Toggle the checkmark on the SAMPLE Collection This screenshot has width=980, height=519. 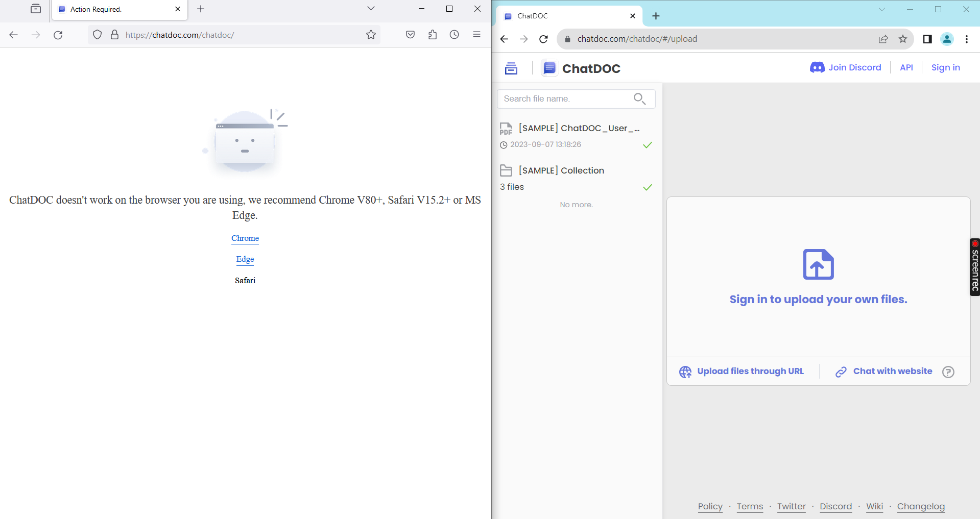[647, 187]
